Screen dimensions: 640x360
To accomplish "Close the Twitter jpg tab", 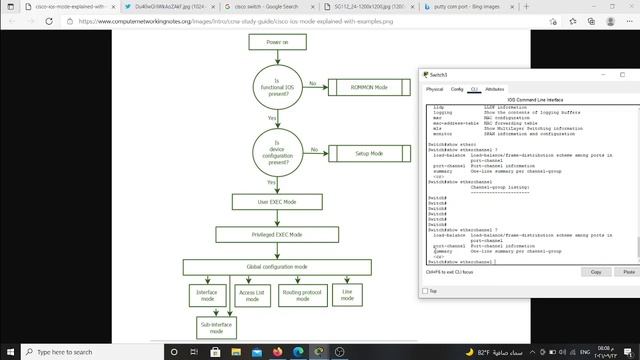I will tap(213, 7).
